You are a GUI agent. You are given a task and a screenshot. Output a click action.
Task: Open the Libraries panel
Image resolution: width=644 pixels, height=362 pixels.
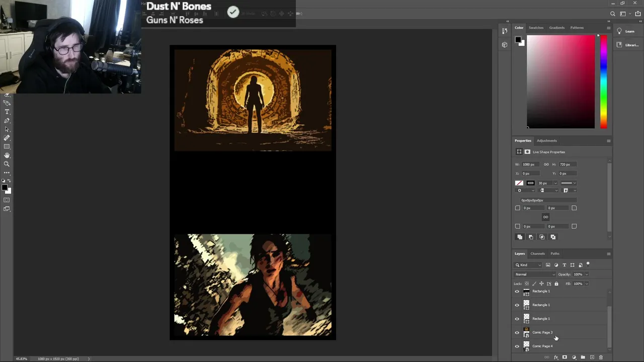627,45
